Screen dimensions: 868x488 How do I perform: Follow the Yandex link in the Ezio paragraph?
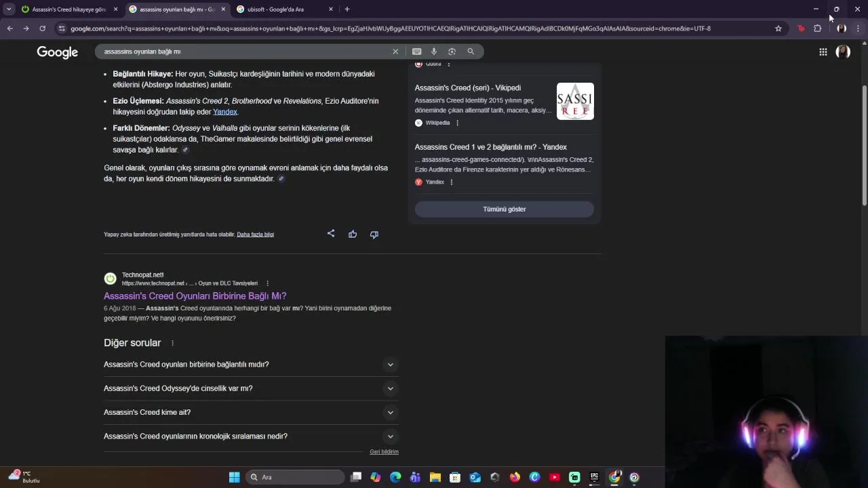coord(224,112)
